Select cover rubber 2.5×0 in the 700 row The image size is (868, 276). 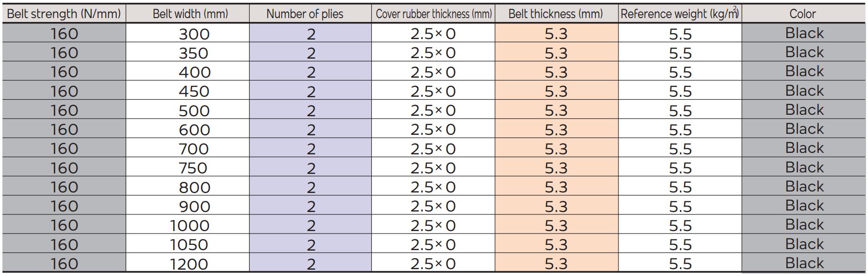434,149
